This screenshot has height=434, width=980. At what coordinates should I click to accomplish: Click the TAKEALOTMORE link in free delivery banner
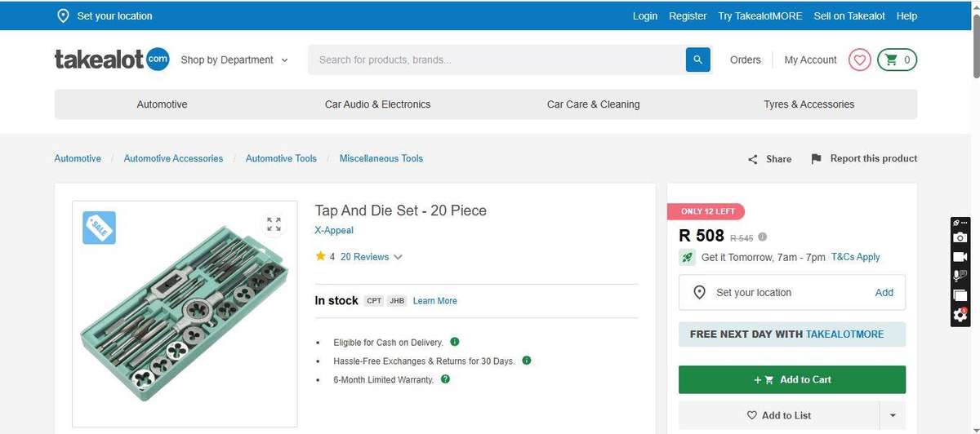pos(844,334)
